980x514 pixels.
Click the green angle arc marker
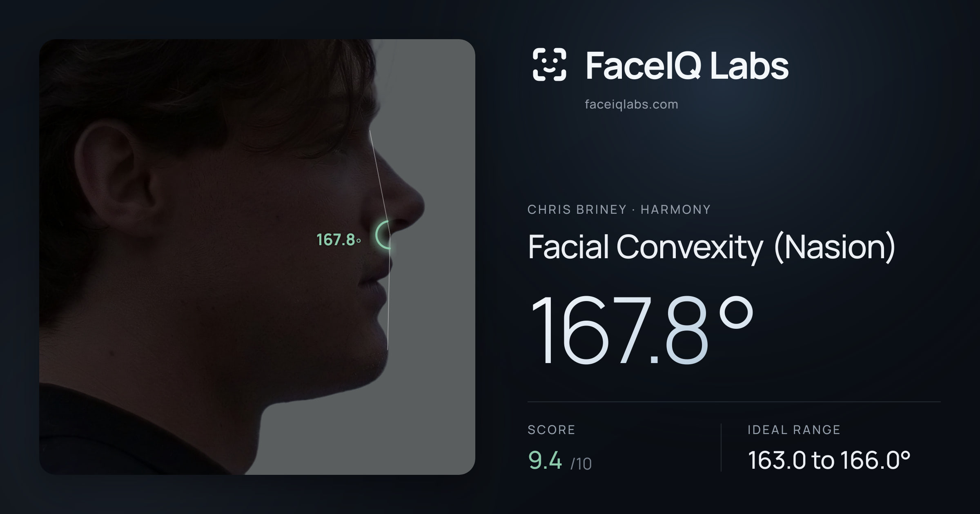click(383, 235)
